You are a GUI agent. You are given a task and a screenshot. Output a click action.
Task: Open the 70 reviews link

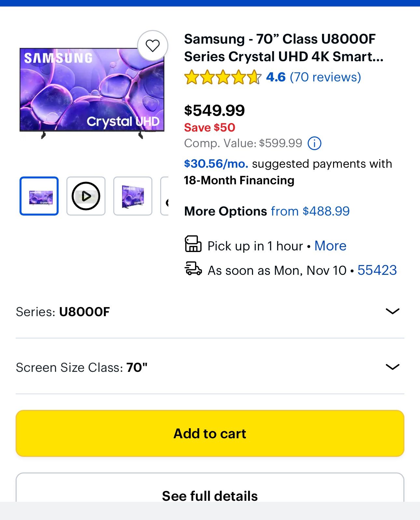click(x=325, y=77)
